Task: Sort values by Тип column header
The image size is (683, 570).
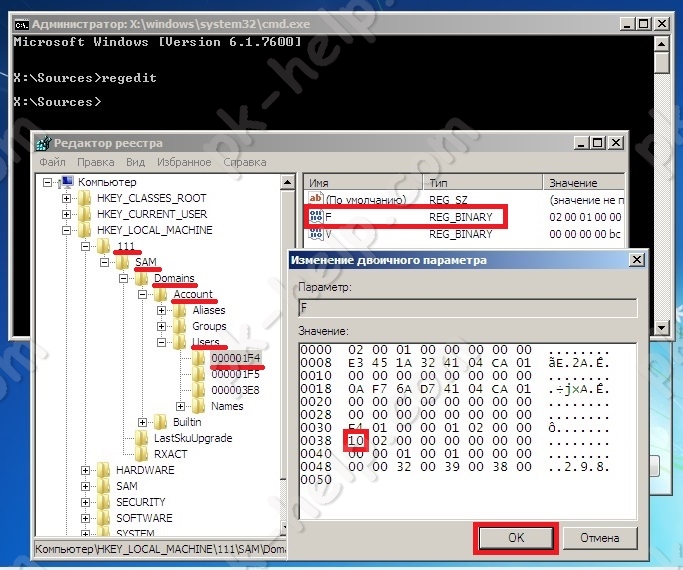Action: [483, 182]
